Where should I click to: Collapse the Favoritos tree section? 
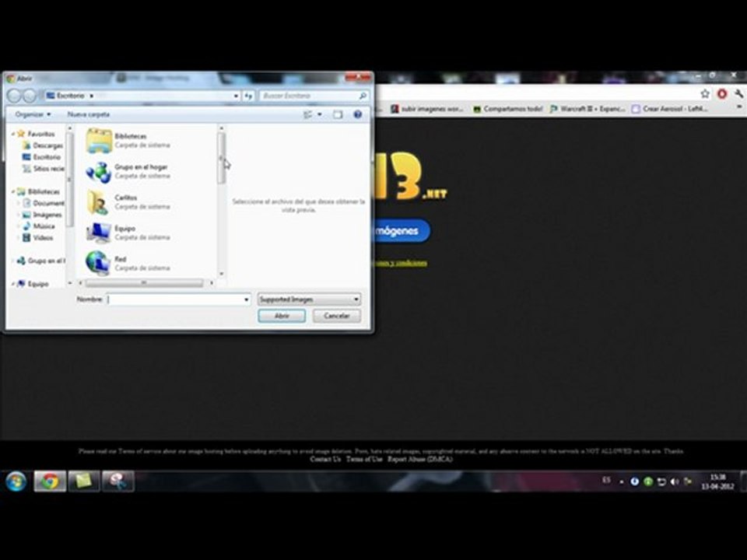[13, 135]
